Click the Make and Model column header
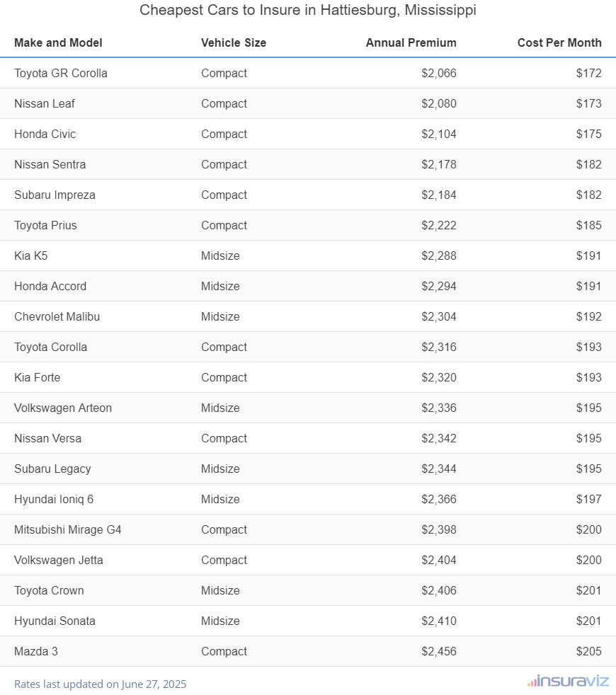 (58, 42)
